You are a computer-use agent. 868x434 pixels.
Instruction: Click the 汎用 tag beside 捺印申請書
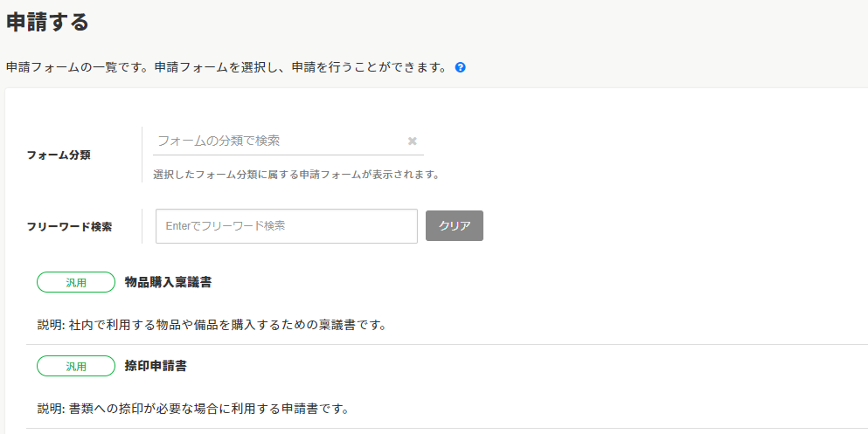click(76, 366)
